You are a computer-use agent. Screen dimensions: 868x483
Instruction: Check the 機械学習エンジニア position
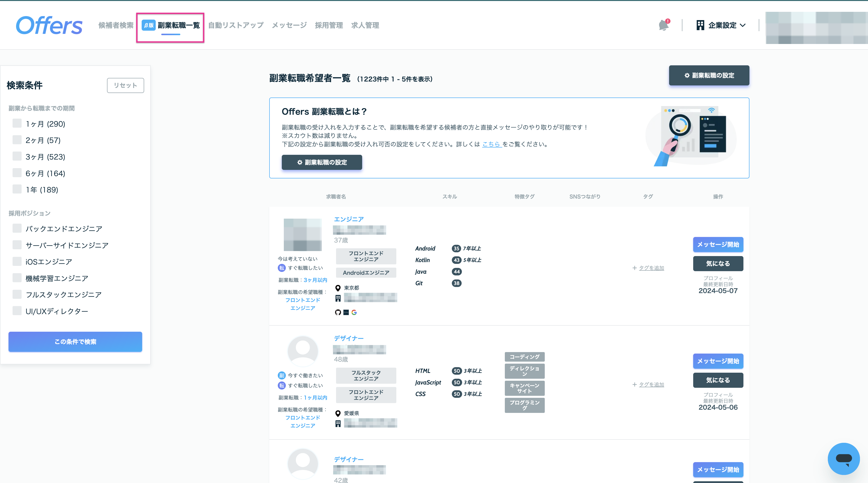coord(17,278)
